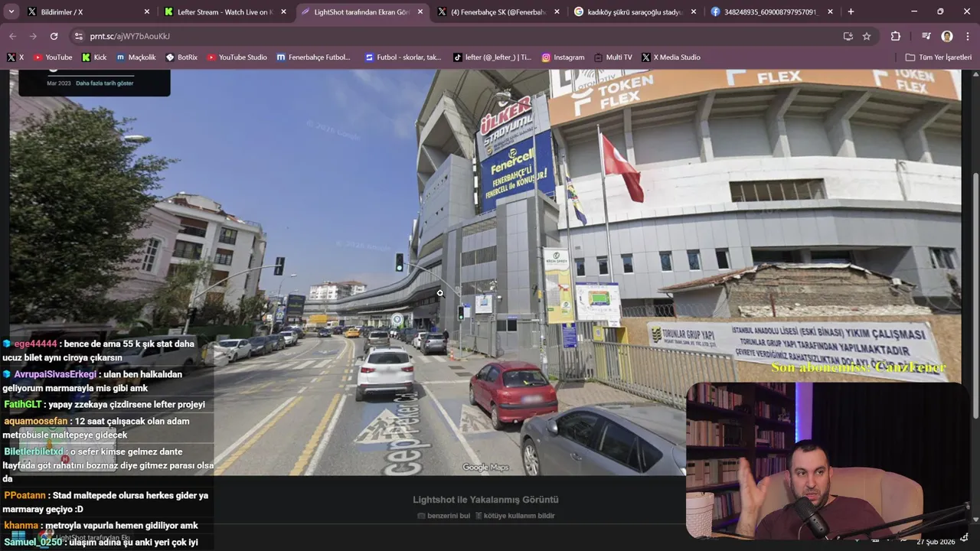Open the taskbar notification icon
This screenshot has height=551, width=980.
tap(965, 539)
